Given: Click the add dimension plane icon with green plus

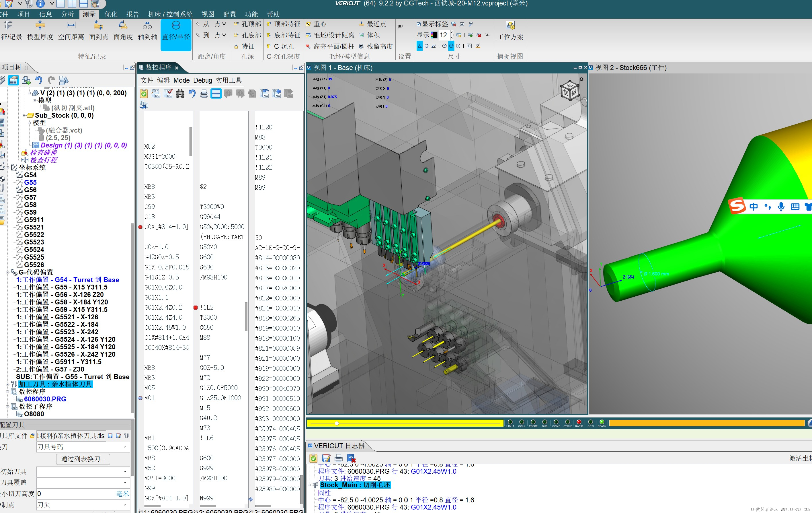Looking at the screenshot, I should point(470,35).
